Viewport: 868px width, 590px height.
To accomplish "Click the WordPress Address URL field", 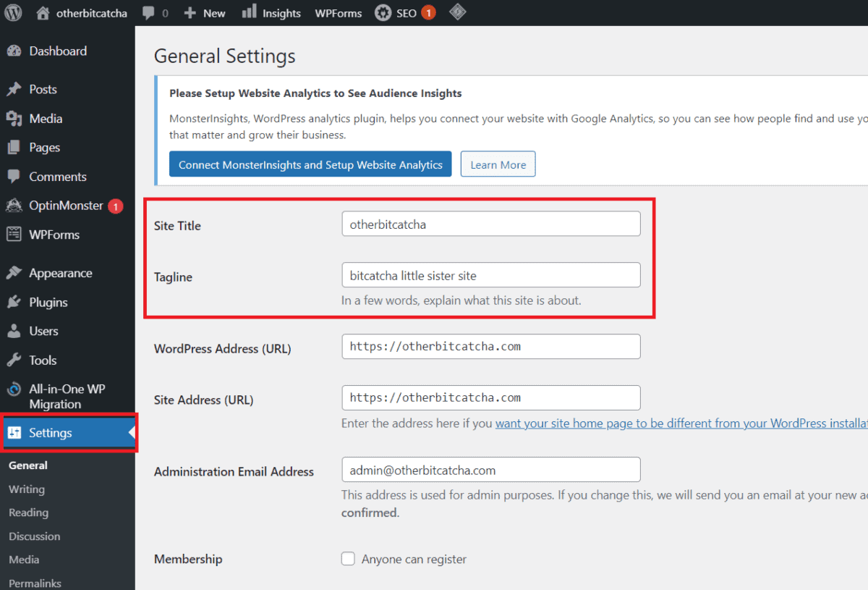I will 491,346.
